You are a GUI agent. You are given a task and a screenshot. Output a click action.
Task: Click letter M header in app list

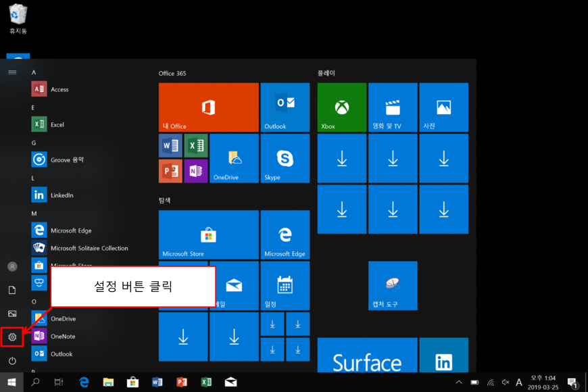coord(34,214)
